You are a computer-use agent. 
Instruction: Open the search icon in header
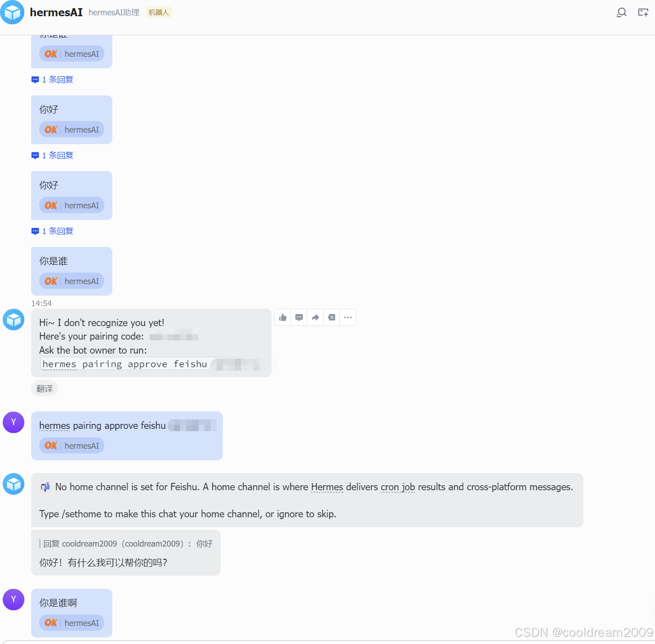[x=621, y=13]
